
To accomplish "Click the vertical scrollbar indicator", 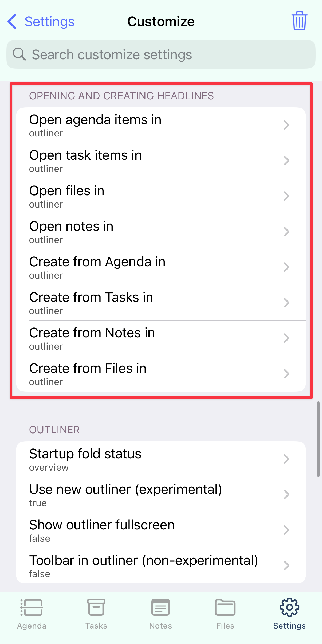I will 318,439.
